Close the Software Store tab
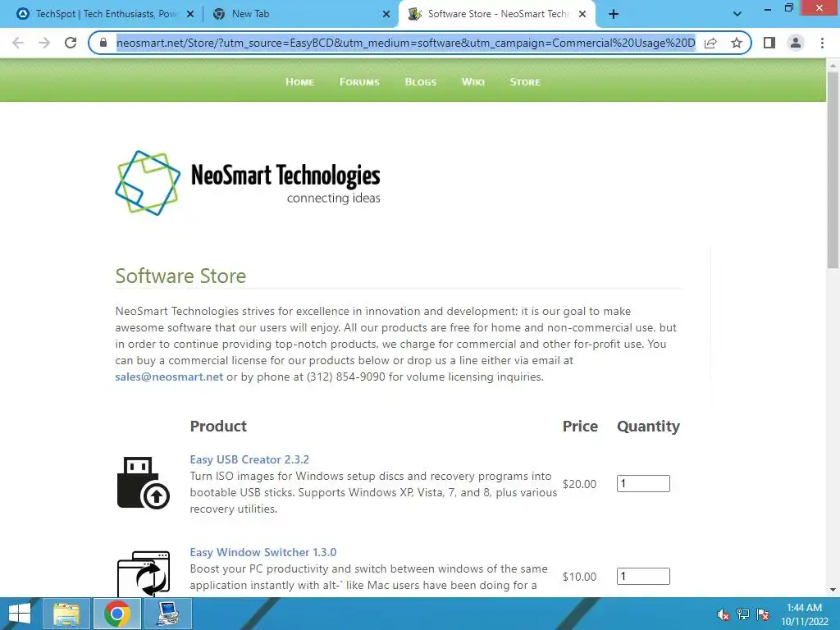 [582, 15]
